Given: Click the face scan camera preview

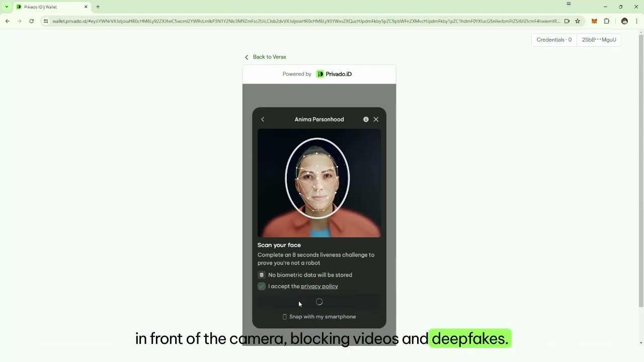Looking at the screenshot, I should [x=319, y=183].
